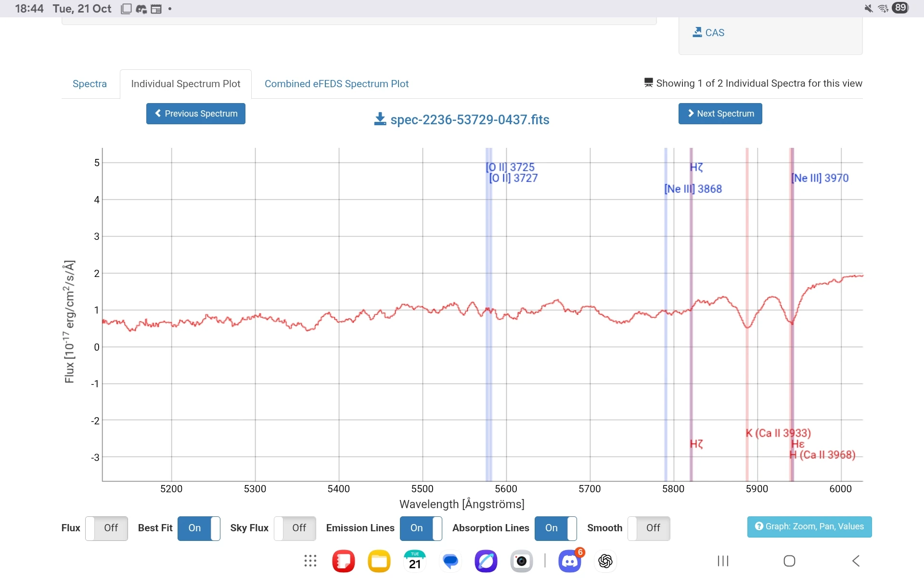Open the Discord app in dock
Screen dimensions: 924x578
pos(569,561)
